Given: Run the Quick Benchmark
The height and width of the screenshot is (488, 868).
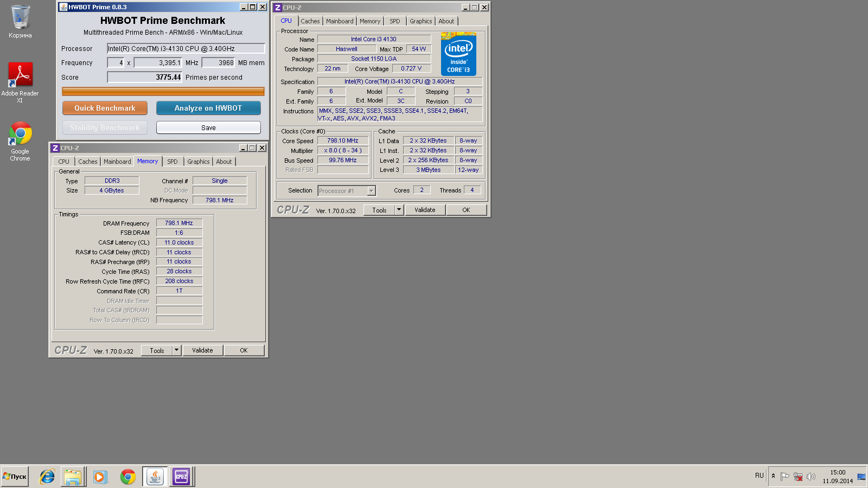Looking at the screenshot, I should (x=105, y=108).
